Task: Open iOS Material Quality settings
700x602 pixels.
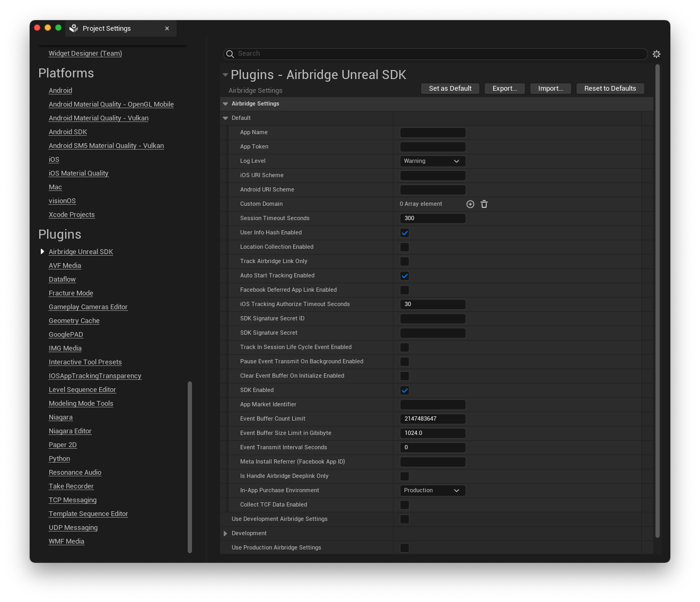Action: coord(78,173)
